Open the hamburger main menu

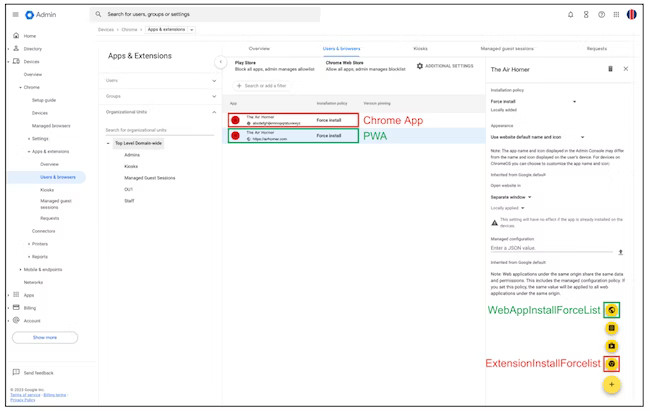(x=14, y=14)
